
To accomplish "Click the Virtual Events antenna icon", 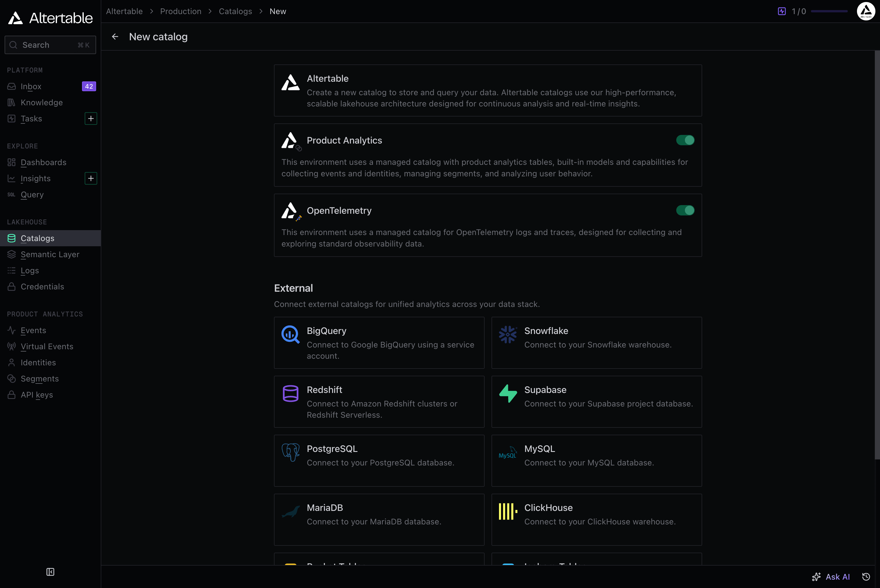I will pyautogui.click(x=12, y=346).
